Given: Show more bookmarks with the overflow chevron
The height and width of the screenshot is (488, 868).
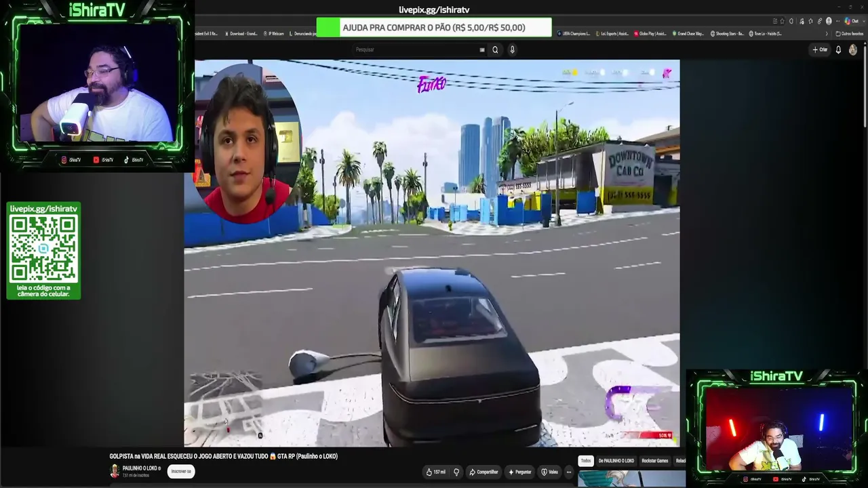Looking at the screenshot, I should pos(827,33).
